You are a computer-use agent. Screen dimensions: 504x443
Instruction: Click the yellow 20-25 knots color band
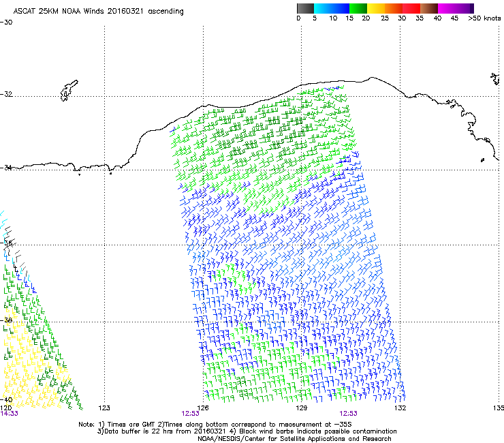(x=376, y=8)
